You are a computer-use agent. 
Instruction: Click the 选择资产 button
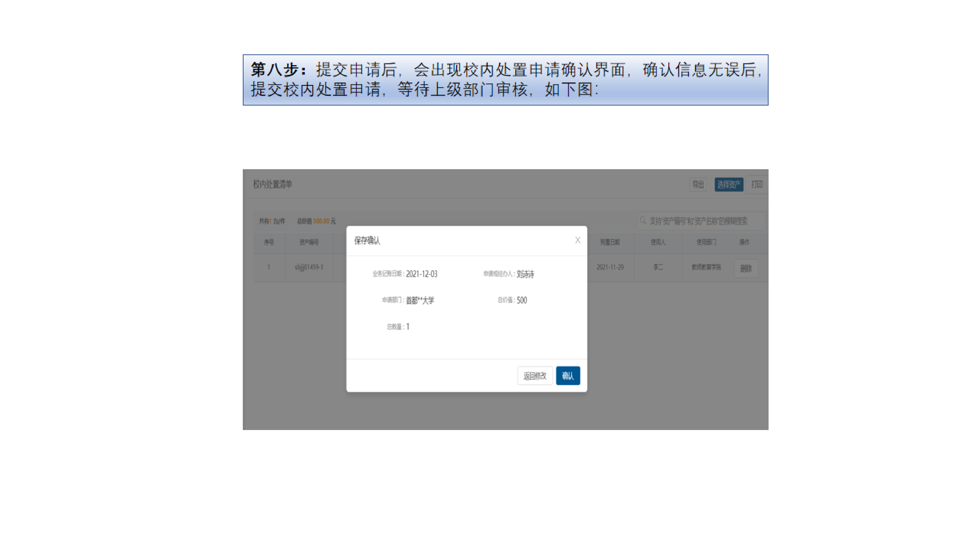(x=729, y=184)
